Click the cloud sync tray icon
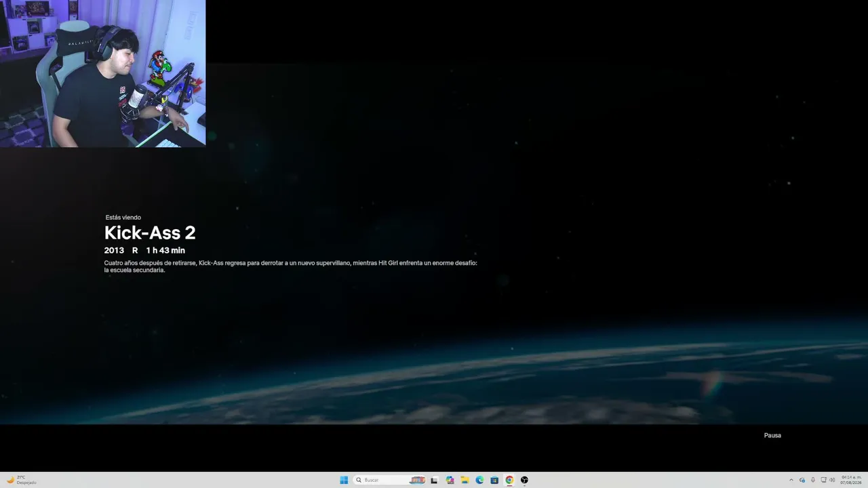The height and width of the screenshot is (488, 868). click(802, 480)
